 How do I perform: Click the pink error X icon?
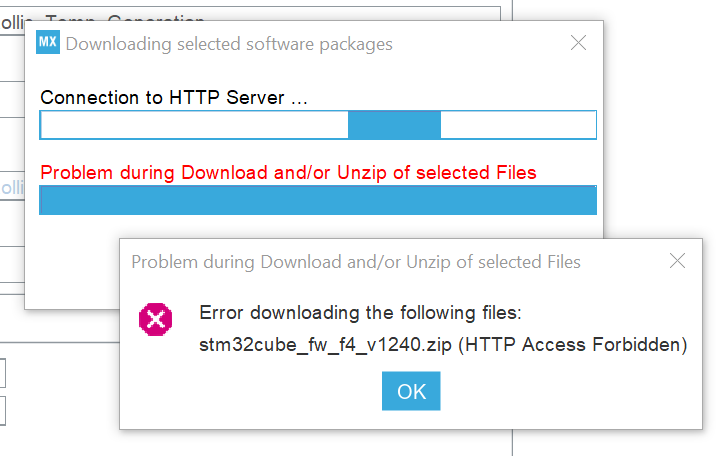(x=155, y=319)
